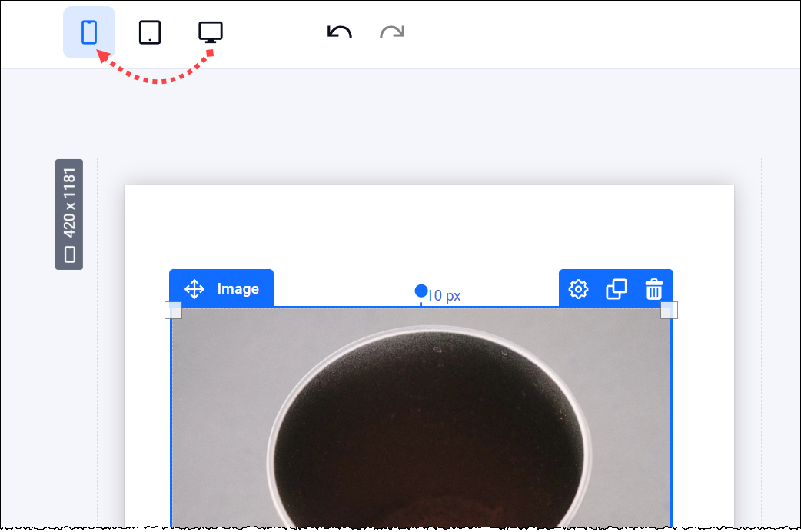Switch to tablet preview mode
Viewport: 801px width, 532px height.
(150, 32)
